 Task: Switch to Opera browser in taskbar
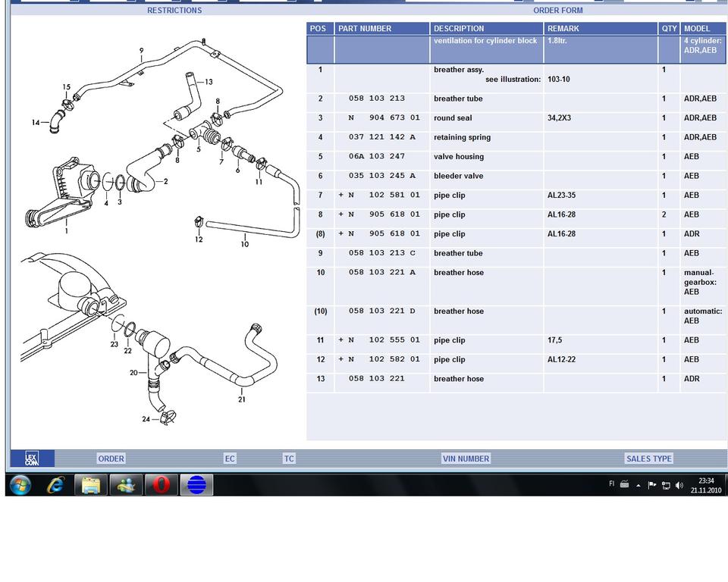click(161, 485)
